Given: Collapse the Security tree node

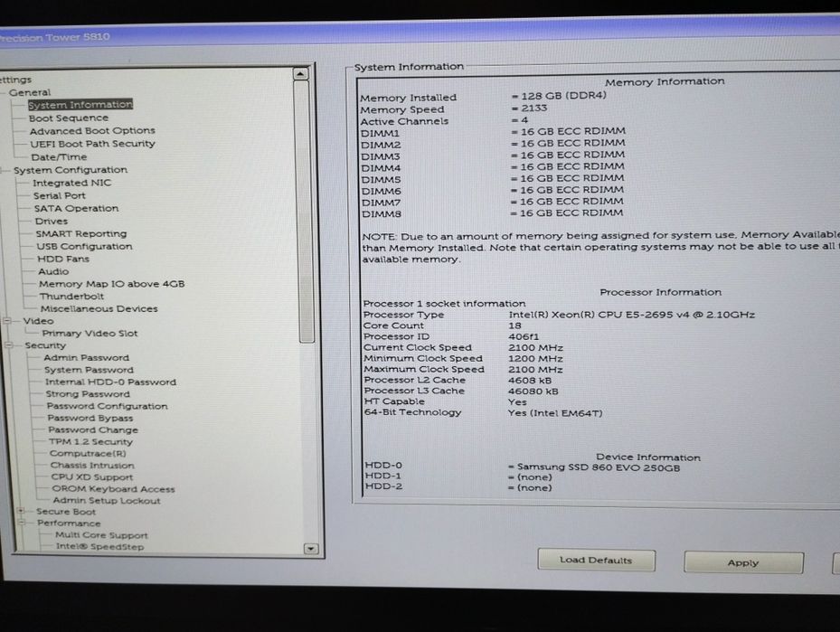Looking at the screenshot, I should tap(9, 345).
